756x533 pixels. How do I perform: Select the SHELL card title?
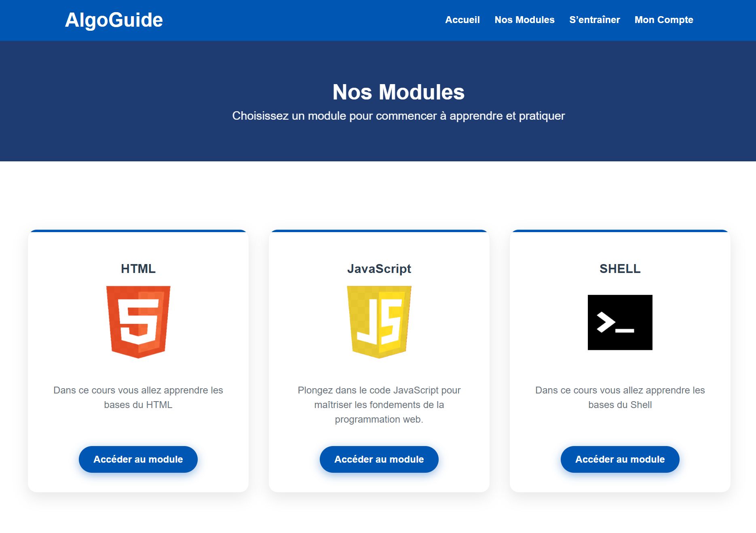(620, 269)
